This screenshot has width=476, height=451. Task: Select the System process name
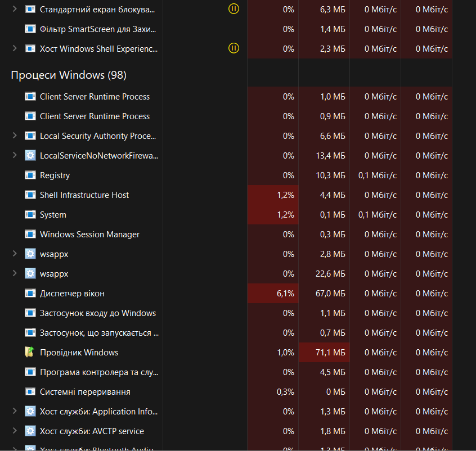click(53, 215)
